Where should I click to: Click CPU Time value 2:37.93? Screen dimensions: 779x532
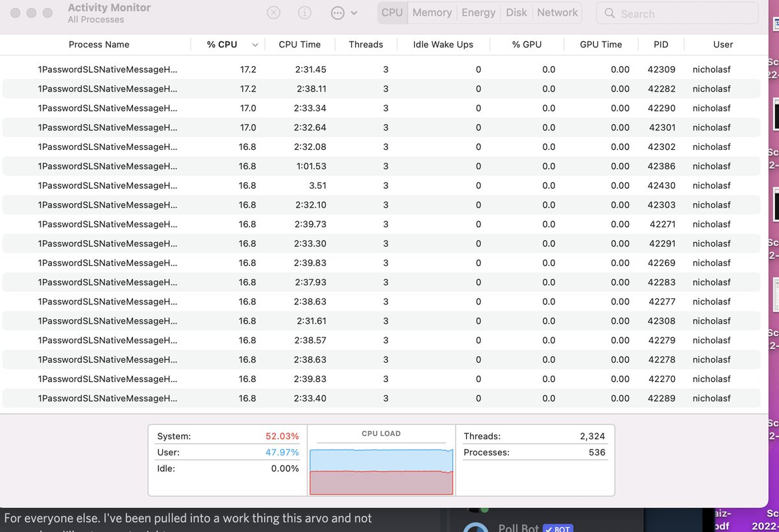click(x=312, y=282)
